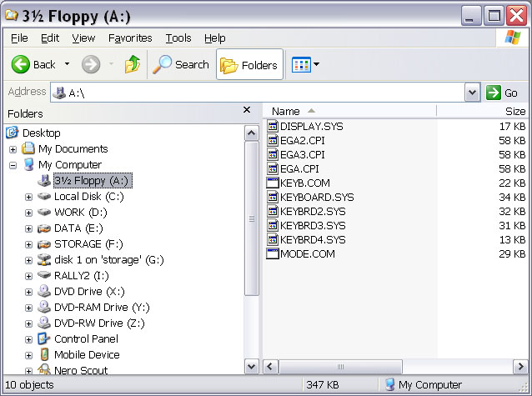Sort files by the Size column header
Image resolution: width=532 pixels, height=396 pixels.
tap(483, 112)
